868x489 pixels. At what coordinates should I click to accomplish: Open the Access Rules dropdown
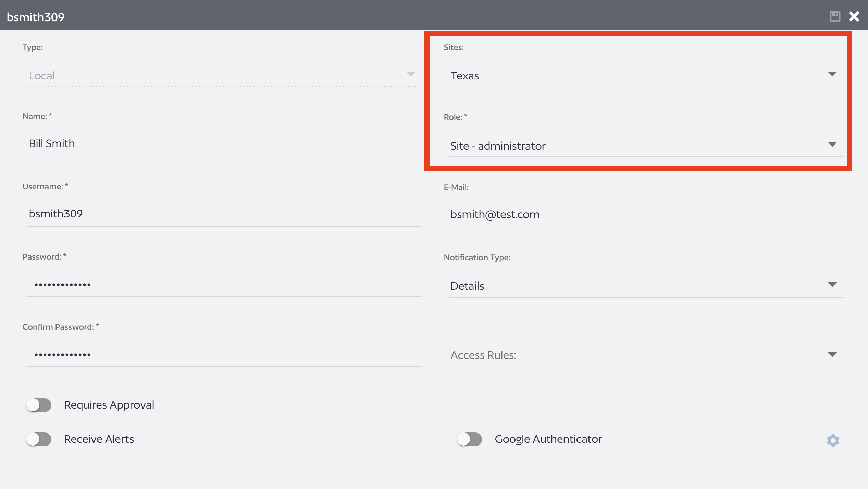[x=832, y=355]
